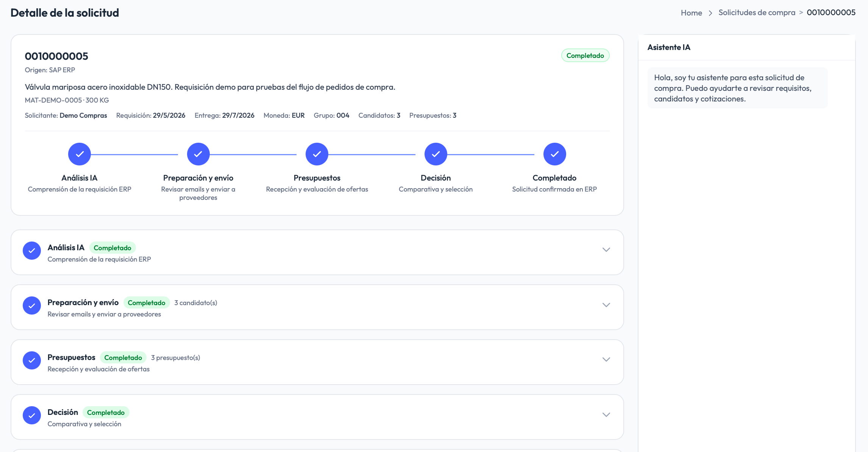Click the Completado stepper check circle
Screen dimensions: 868x452
tap(554, 154)
